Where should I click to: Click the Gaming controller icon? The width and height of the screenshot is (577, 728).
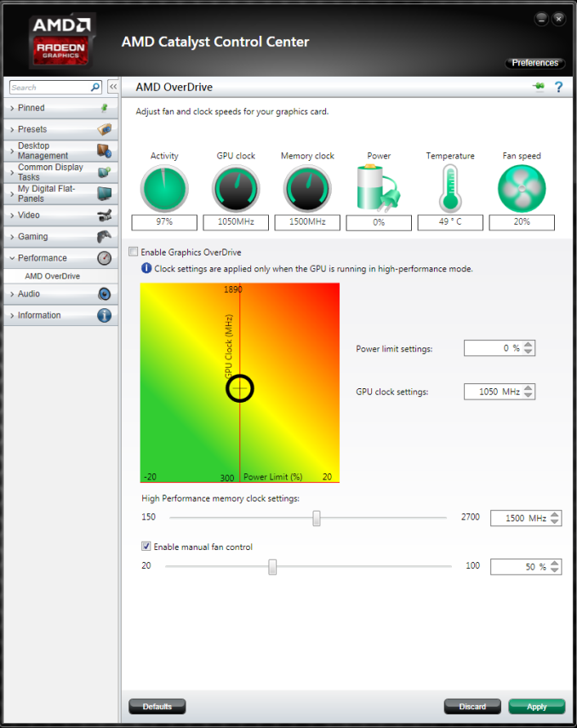tap(105, 237)
